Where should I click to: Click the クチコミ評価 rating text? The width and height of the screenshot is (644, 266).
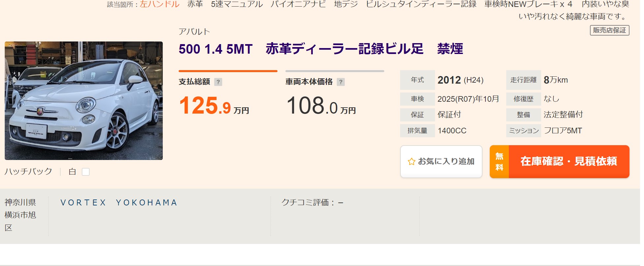pos(312,202)
